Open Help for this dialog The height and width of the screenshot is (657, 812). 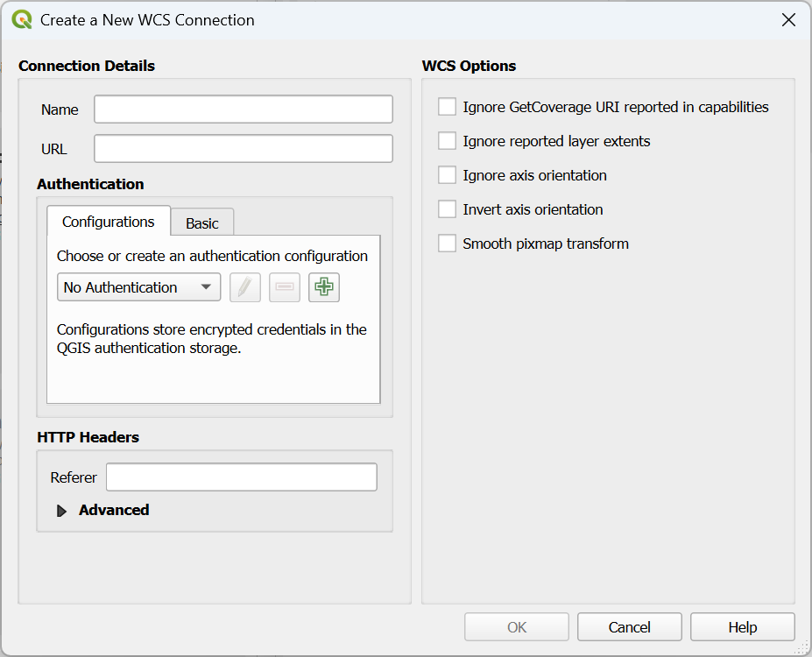[742, 627]
